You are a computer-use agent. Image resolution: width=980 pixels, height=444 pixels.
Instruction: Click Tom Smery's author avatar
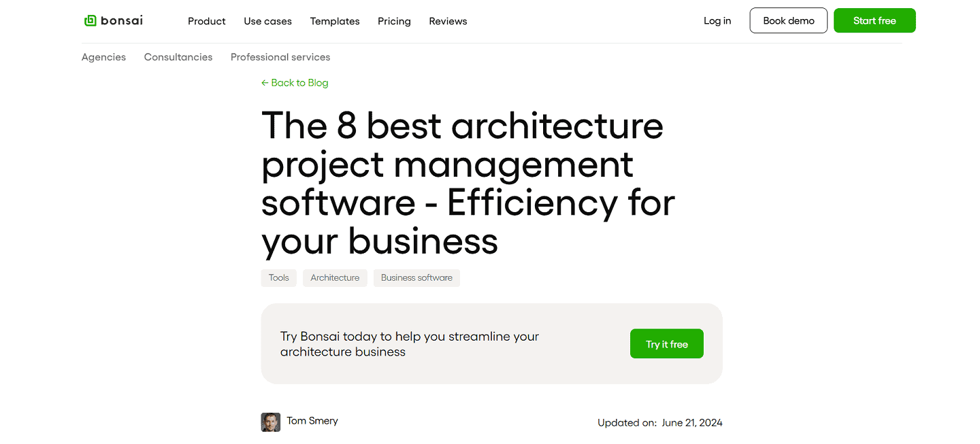270,422
